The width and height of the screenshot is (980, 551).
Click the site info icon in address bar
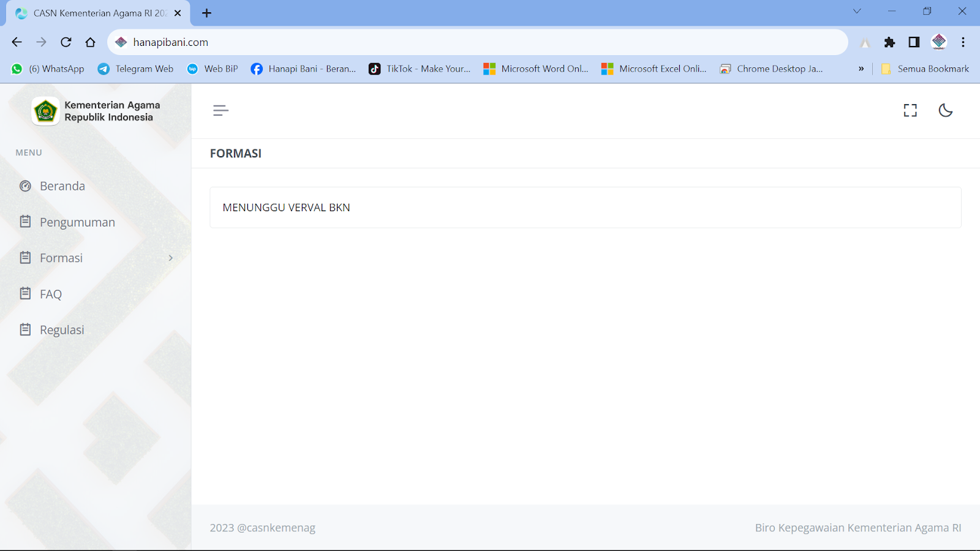[121, 42]
